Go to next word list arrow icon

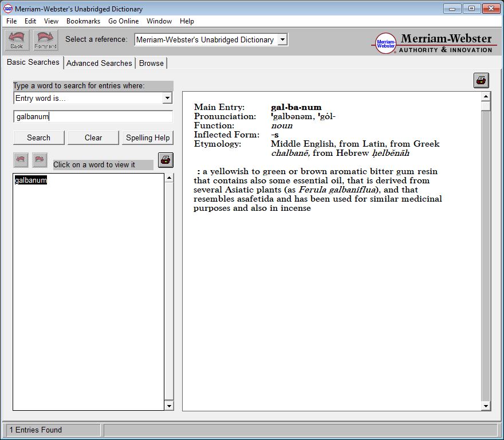click(x=40, y=160)
